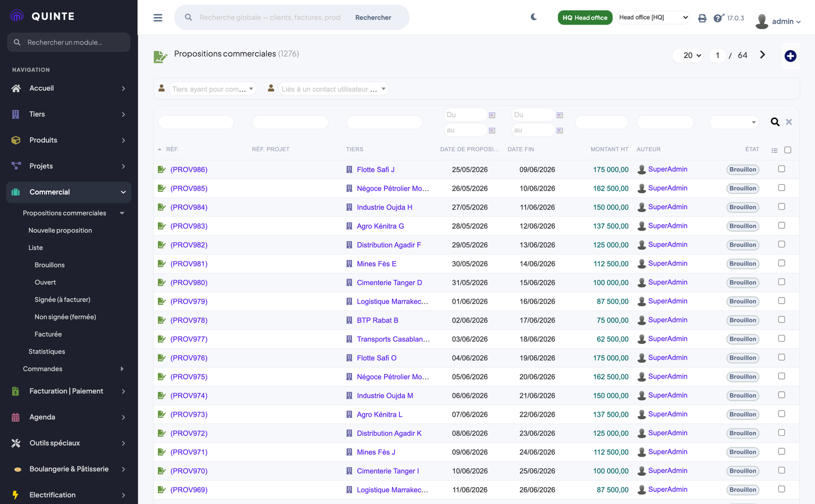Open the Brouillons list entry
This screenshot has width=815, height=504.
coord(50,265)
